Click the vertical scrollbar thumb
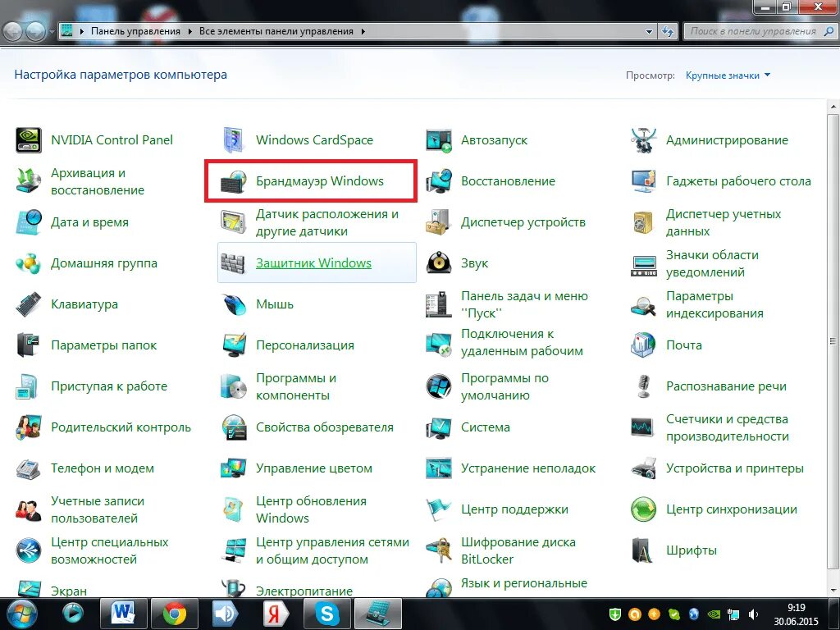Screen dimensions: 840x630 click(x=833, y=341)
